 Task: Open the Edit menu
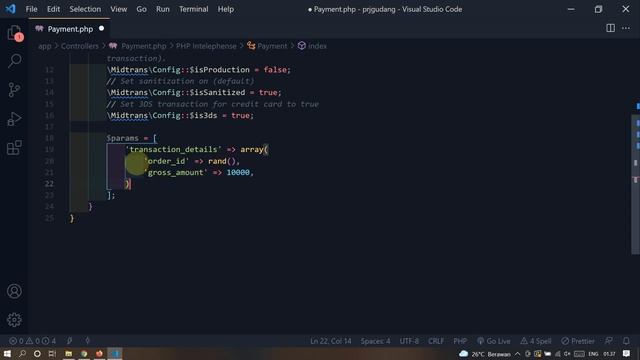click(x=53, y=9)
